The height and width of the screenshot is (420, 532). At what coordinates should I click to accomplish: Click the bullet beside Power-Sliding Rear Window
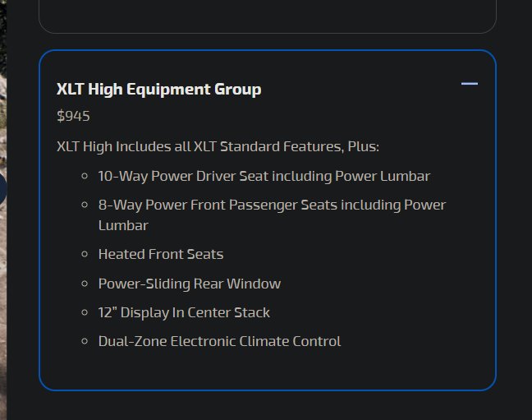(85, 284)
